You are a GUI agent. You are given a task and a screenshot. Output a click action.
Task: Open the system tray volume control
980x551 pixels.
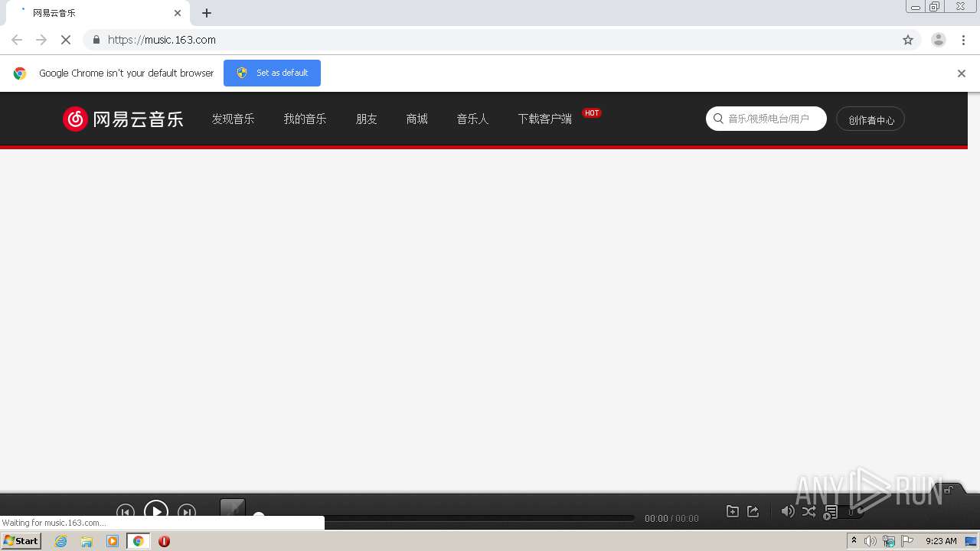click(x=871, y=541)
